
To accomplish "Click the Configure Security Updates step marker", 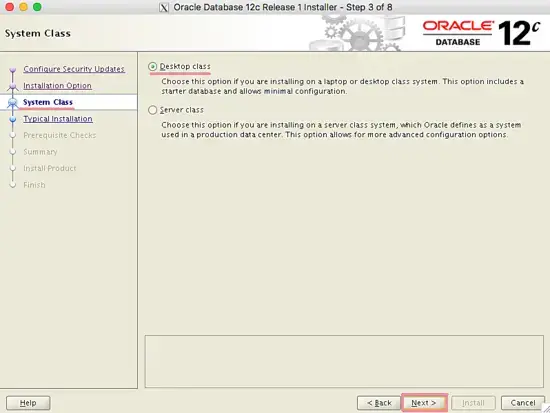I will pos(13,70).
